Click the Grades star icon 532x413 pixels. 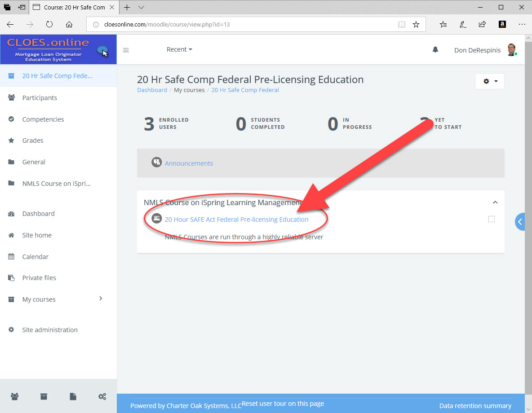11,141
